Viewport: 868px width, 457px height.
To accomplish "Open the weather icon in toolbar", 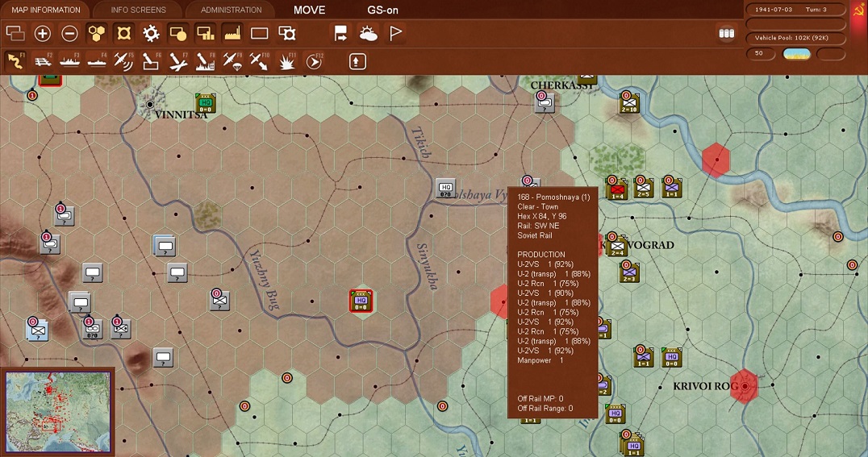I will point(368,34).
